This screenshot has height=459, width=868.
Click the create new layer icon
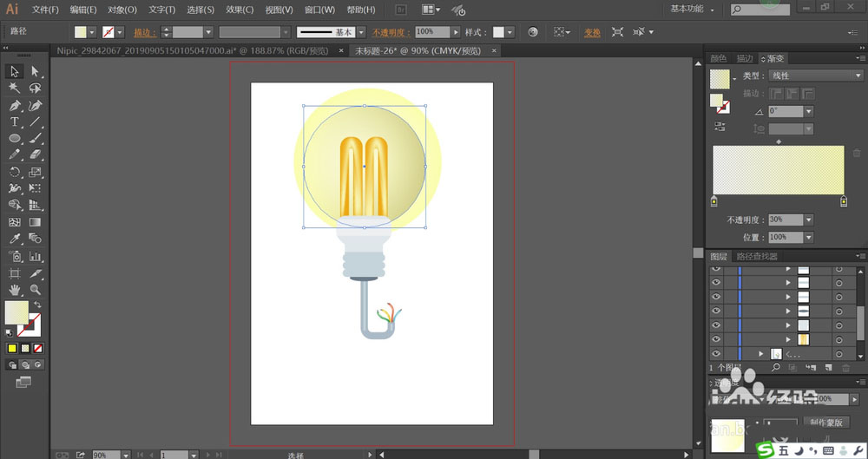tap(829, 368)
